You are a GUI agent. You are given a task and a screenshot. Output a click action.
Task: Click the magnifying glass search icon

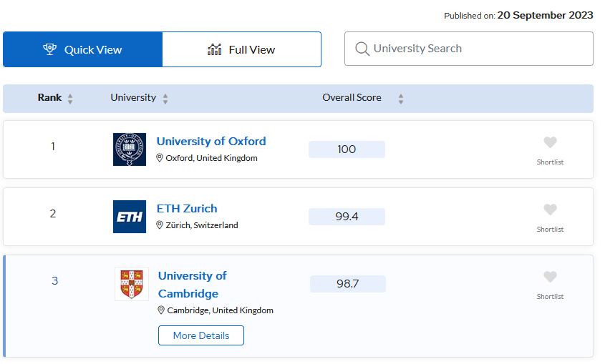(362, 49)
